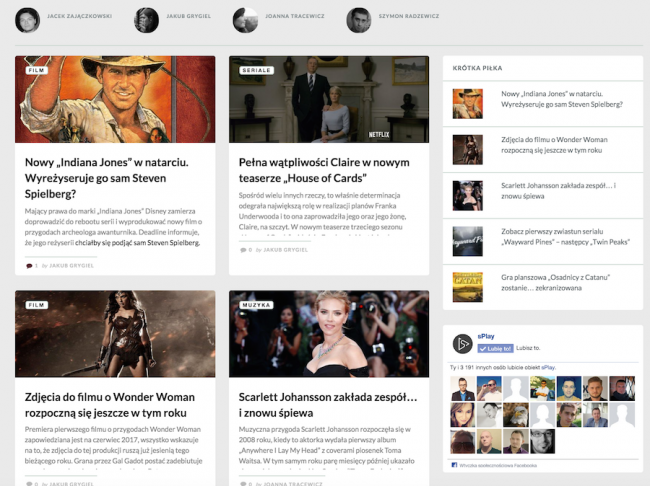Image resolution: width=650 pixels, height=486 pixels.
Task: Open headline Pełna wątpliwości Claire House of Cards
Action: tap(324, 170)
